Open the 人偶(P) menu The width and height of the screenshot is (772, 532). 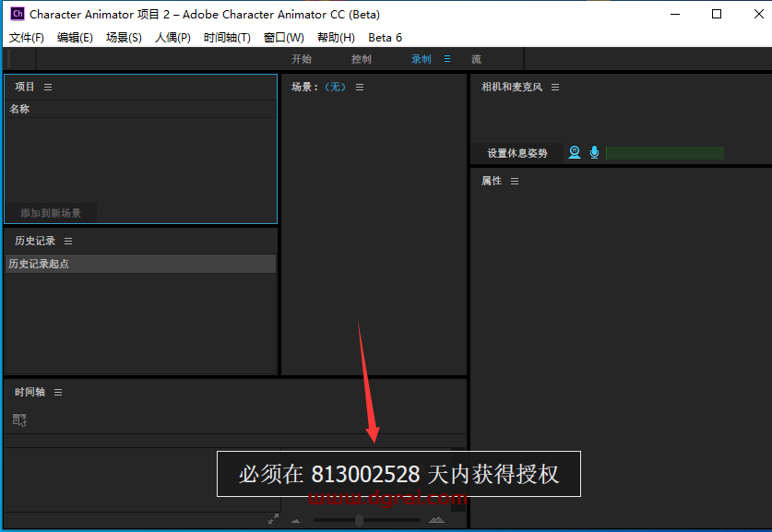click(x=172, y=38)
